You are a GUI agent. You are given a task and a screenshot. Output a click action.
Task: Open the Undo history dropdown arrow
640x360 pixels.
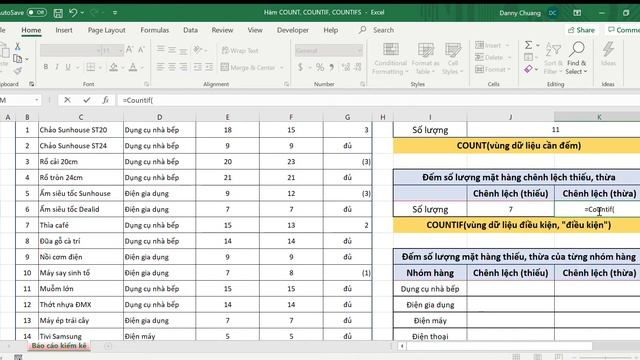[82, 13]
